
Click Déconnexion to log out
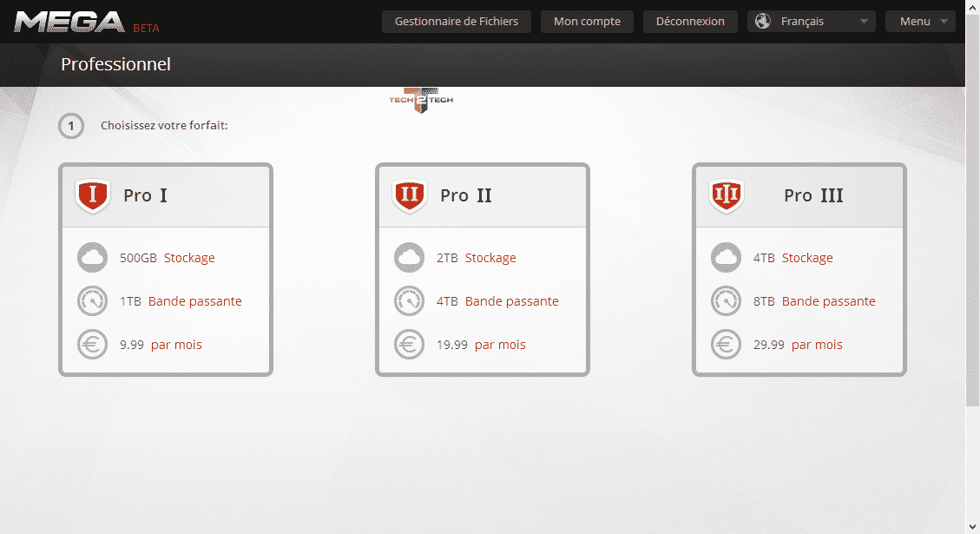point(690,21)
